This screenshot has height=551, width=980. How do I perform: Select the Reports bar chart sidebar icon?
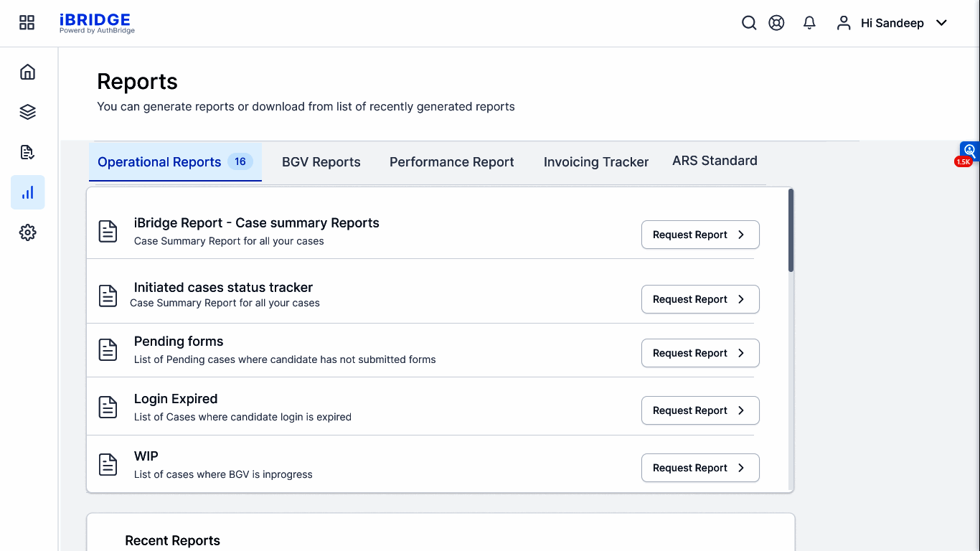point(27,192)
